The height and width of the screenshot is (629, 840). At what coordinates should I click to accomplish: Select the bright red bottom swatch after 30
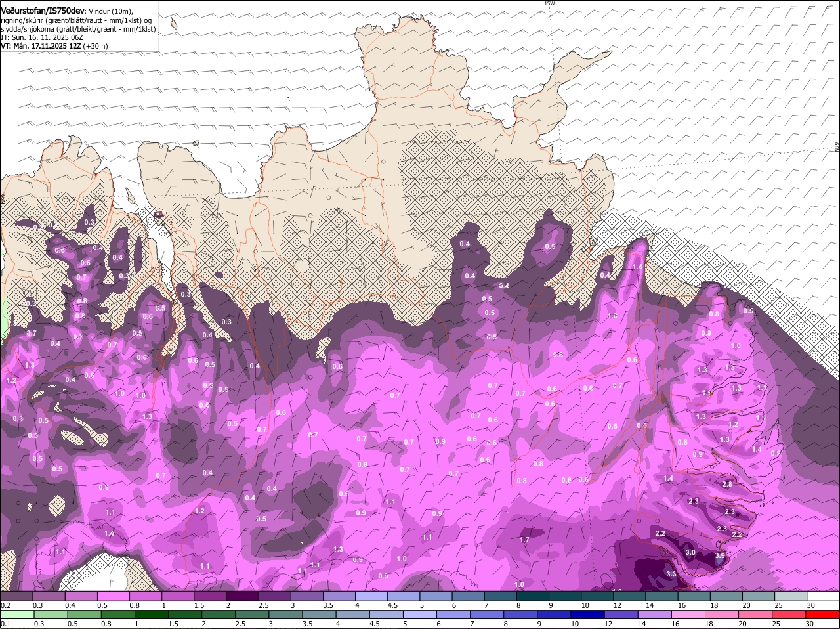tap(822, 615)
